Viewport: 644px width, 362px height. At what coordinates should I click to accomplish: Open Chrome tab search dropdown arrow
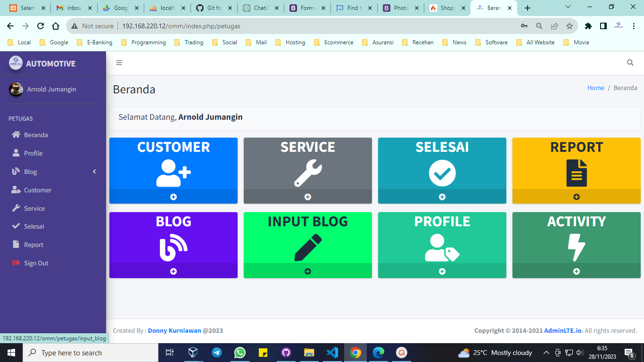click(x=568, y=7)
